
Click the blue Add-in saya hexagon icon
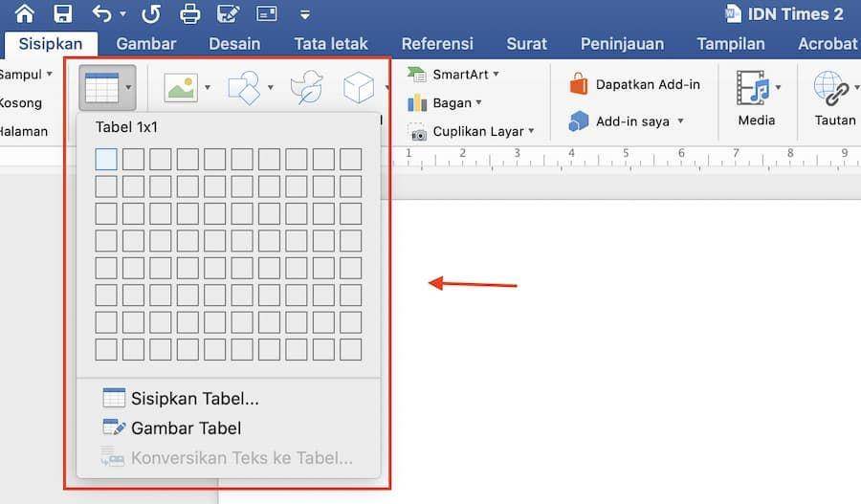tap(579, 121)
